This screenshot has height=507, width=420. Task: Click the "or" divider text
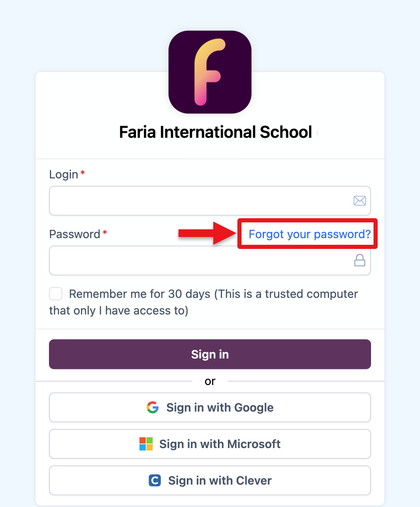210,381
